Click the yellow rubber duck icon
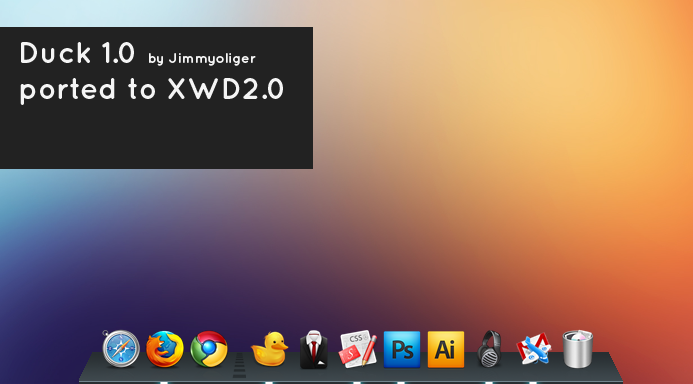 (x=269, y=349)
